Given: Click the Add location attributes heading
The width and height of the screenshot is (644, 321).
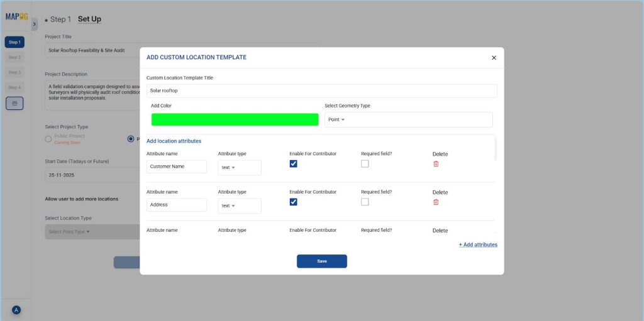Looking at the screenshot, I should pyautogui.click(x=174, y=141).
